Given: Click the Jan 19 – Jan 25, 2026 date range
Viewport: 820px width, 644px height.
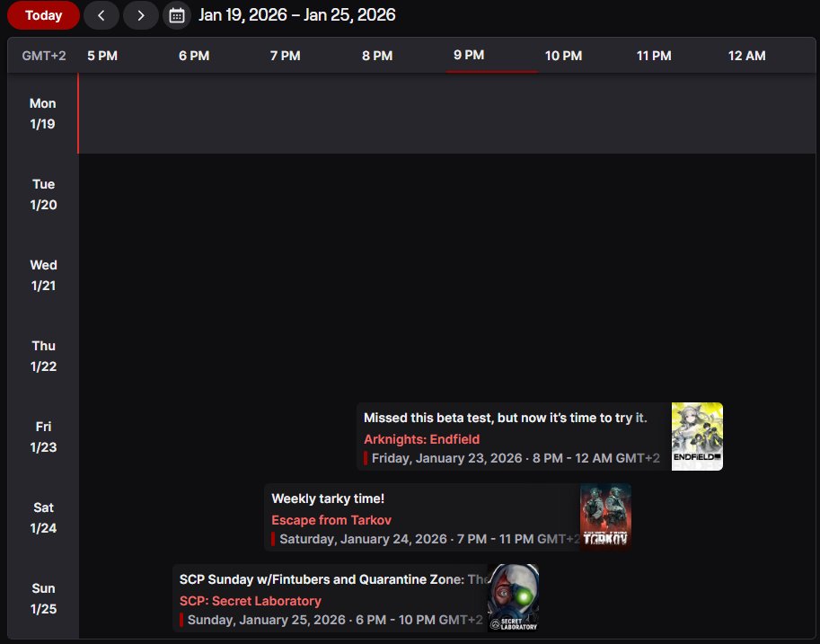Looking at the screenshot, I should [297, 15].
